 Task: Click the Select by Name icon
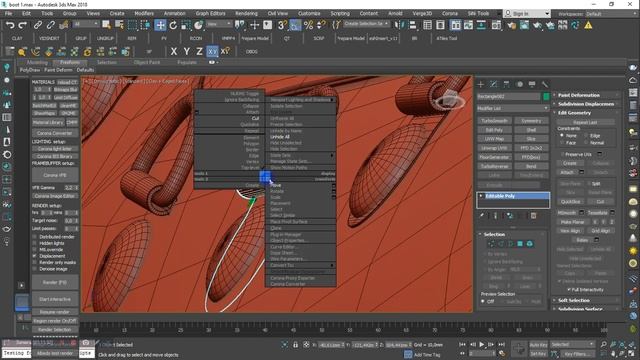119,25
